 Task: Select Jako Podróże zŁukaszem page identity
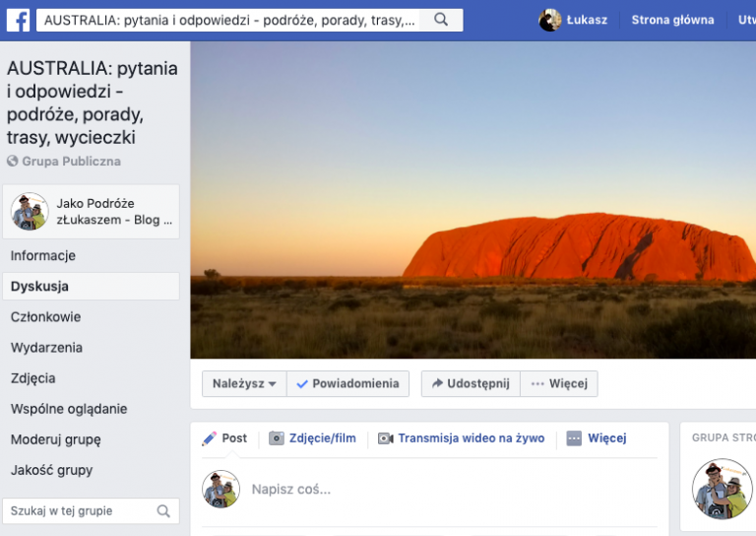point(92,211)
